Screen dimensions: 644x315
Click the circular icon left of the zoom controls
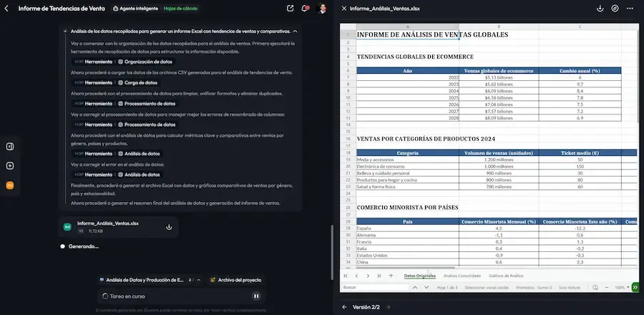595,288
